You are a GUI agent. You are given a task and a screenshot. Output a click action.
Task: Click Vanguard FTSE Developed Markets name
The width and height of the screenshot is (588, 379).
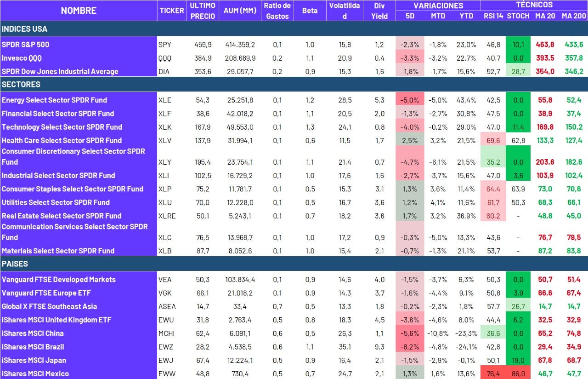(x=59, y=279)
